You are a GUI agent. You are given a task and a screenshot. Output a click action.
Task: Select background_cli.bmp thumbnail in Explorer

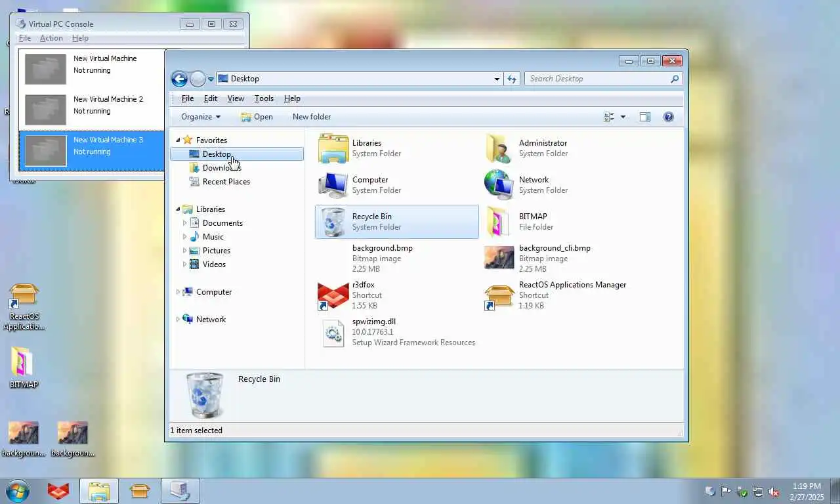(x=499, y=258)
